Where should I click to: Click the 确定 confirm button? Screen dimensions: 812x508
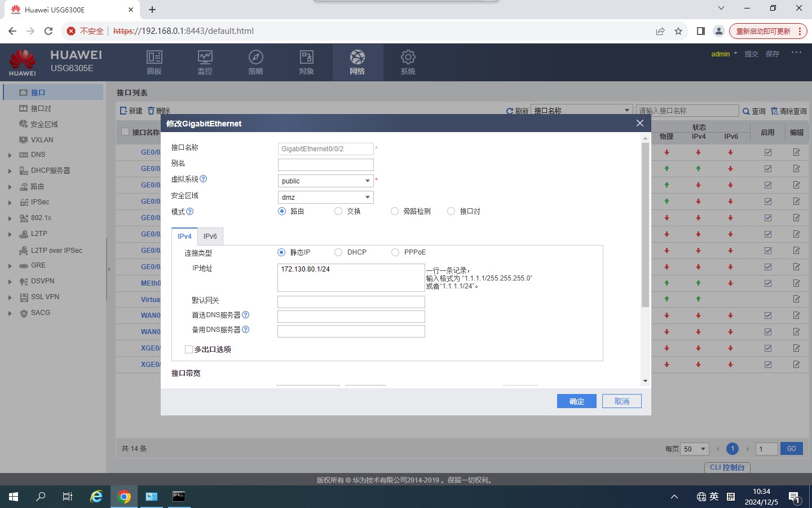576,401
